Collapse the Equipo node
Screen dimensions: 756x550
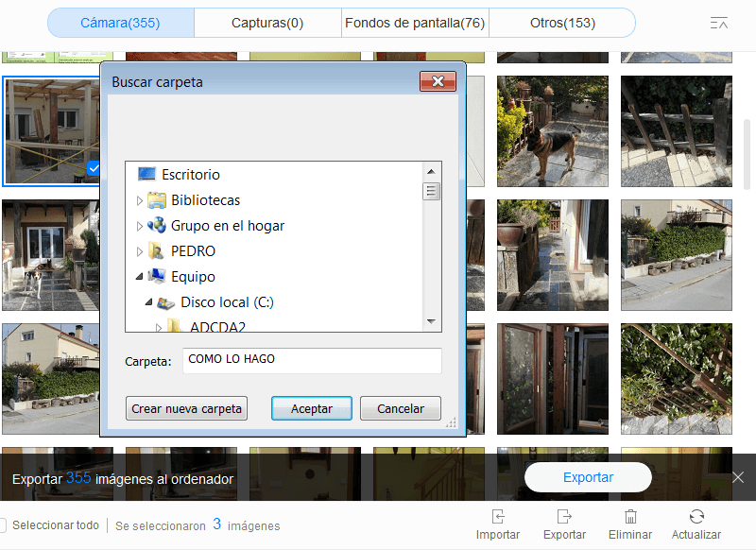point(139,277)
